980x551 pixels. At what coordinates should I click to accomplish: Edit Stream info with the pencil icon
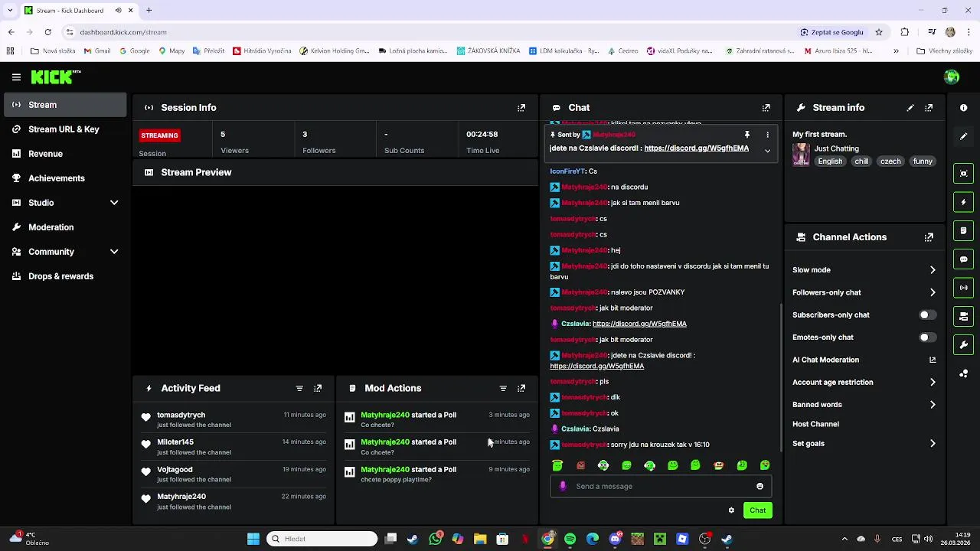pos(910,108)
